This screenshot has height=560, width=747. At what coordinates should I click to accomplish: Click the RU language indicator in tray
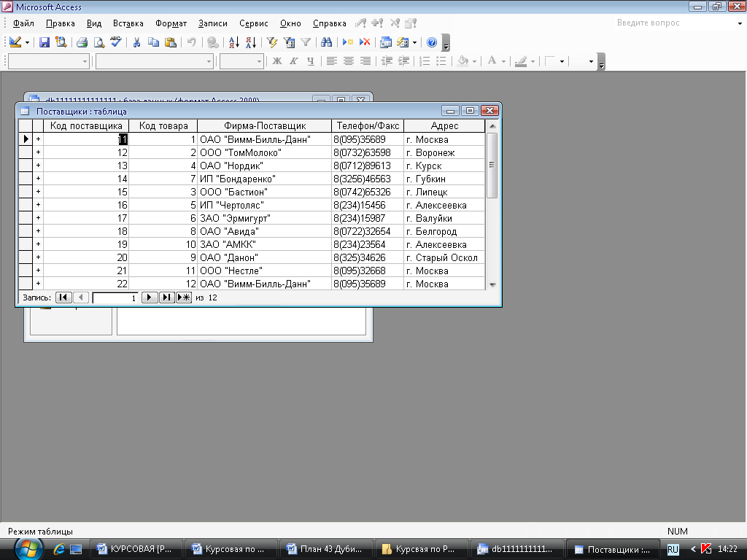673,550
